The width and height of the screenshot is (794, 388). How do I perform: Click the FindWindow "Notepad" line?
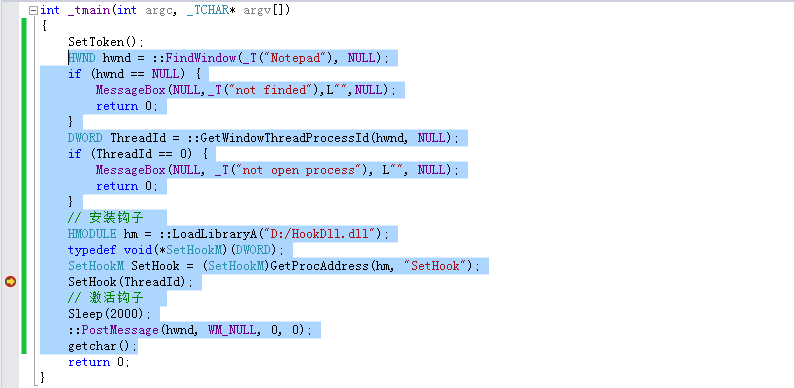pyautogui.click(x=228, y=58)
